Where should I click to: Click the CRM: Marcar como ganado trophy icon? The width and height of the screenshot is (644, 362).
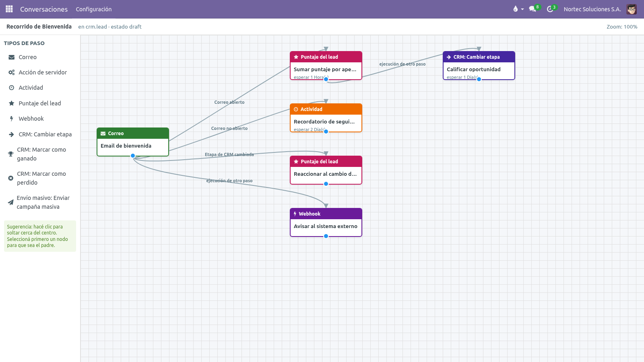11,154
